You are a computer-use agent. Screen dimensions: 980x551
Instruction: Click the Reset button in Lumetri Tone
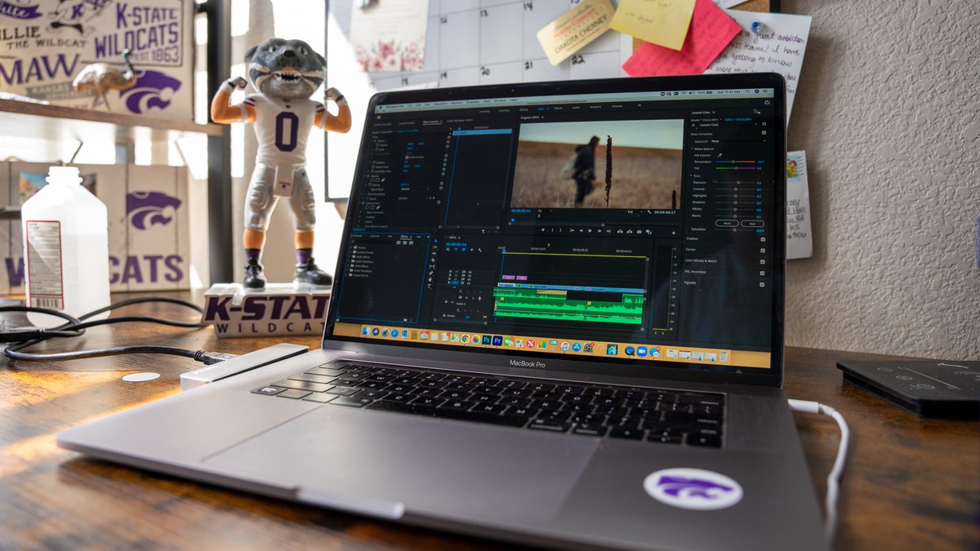[727, 223]
